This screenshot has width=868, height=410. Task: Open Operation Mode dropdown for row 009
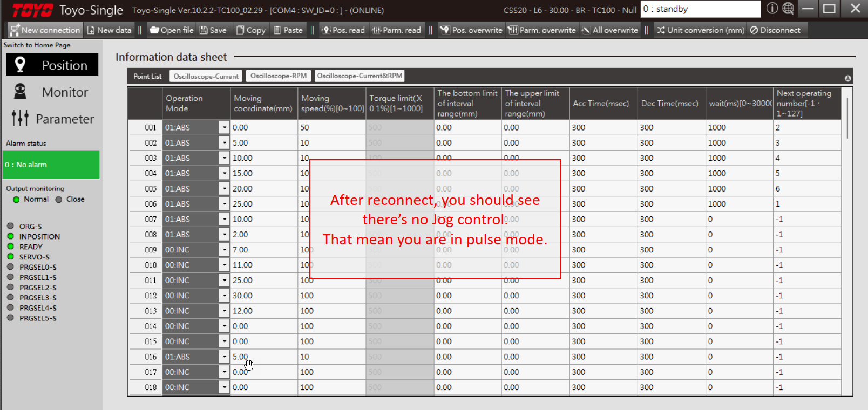point(225,250)
